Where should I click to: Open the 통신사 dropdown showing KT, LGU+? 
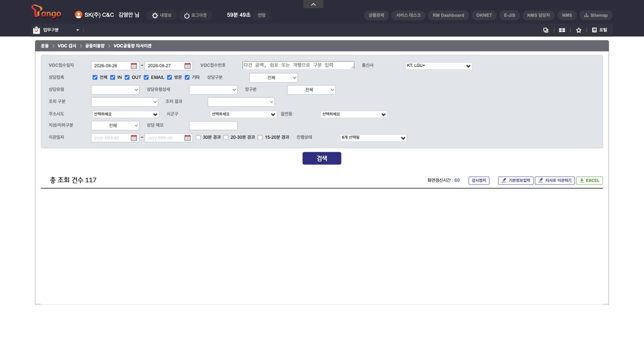pyautogui.click(x=439, y=66)
